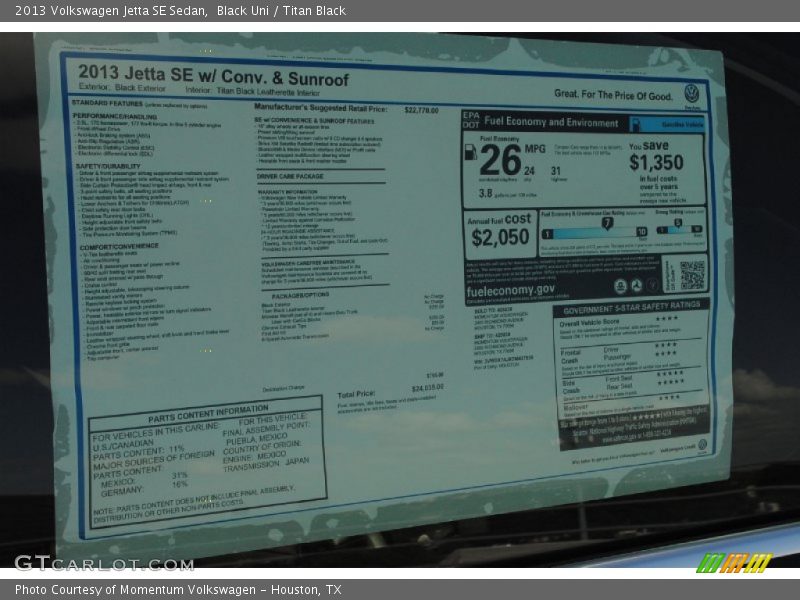
Task: Click 'GOVERNMENT 5-STAR SAFETY RATINGS' header
Action: 632,308
